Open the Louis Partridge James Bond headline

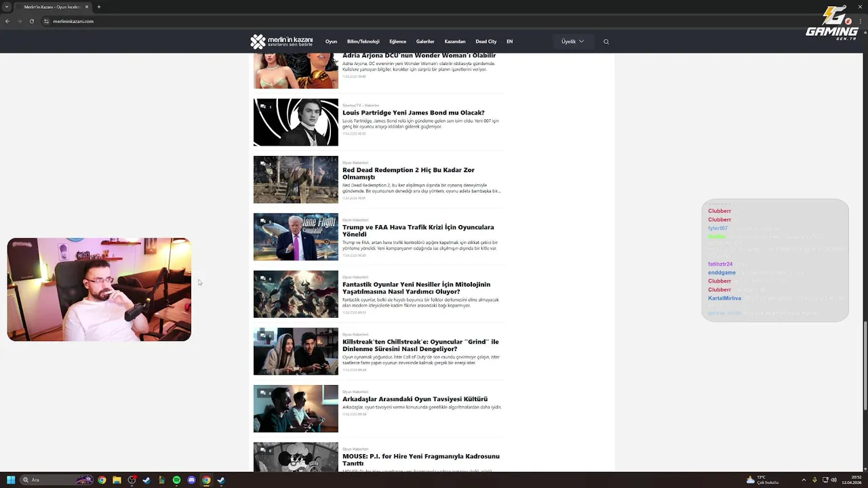coord(414,113)
